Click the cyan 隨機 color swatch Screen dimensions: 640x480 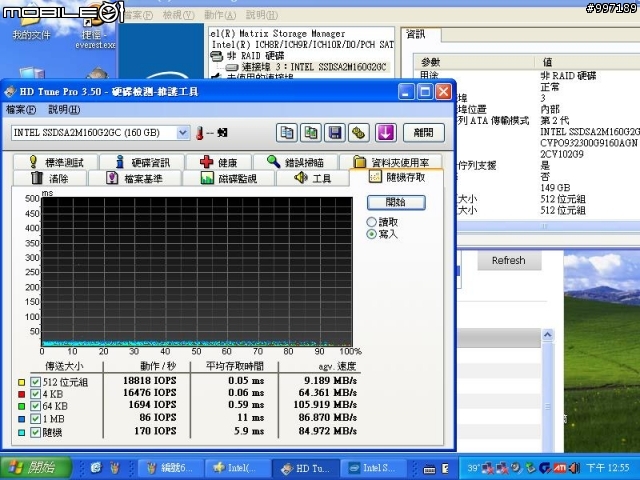tap(22, 433)
